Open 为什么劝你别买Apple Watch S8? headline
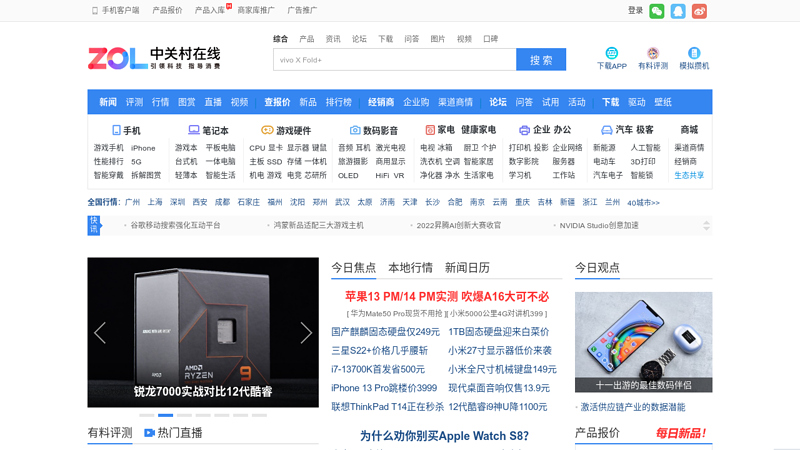The width and height of the screenshot is (800, 450). (444, 436)
